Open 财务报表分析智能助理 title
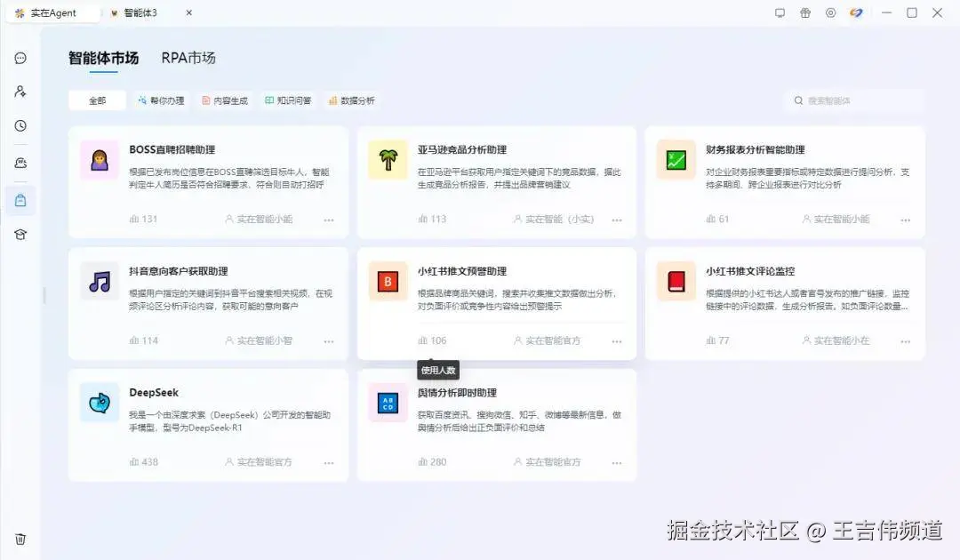 pyautogui.click(x=756, y=149)
